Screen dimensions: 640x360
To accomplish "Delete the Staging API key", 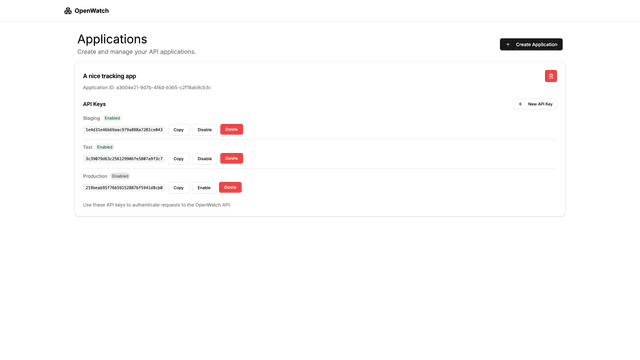I will click(x=231, y=129).
